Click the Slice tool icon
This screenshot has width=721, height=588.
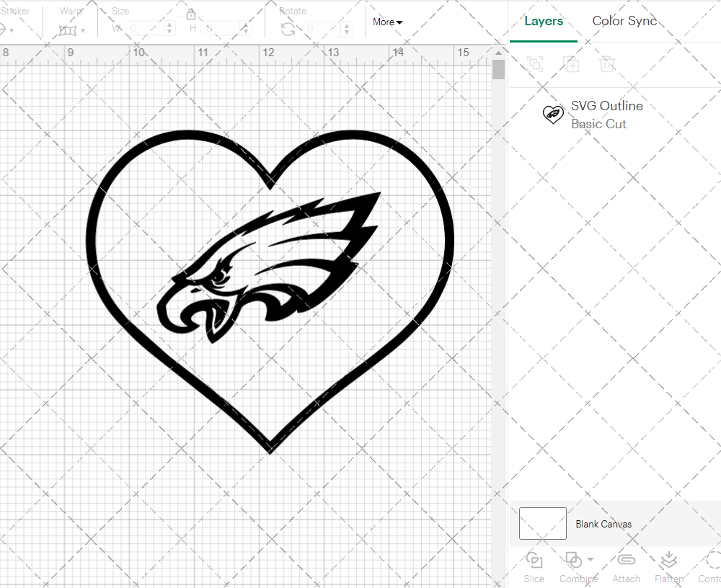pyautogui.click(x=534, y=561)
